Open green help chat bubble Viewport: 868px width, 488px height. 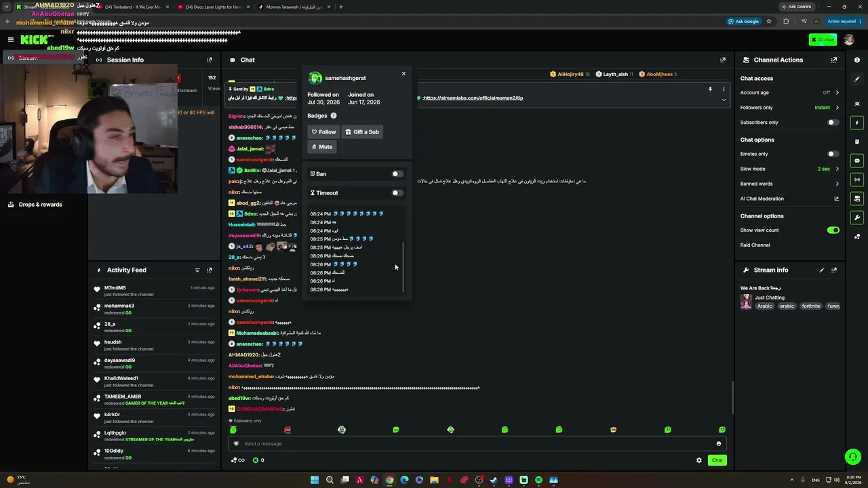pos(853,457)
